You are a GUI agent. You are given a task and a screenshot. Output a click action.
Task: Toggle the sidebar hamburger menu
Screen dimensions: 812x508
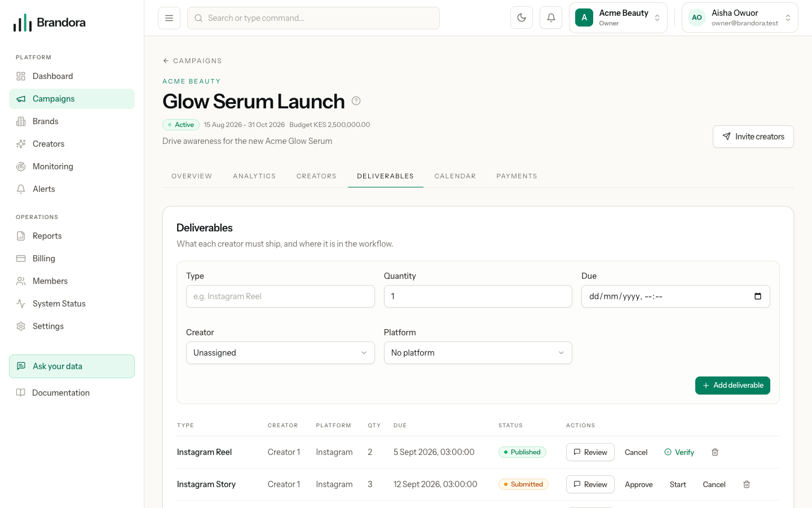pos(169,18)
